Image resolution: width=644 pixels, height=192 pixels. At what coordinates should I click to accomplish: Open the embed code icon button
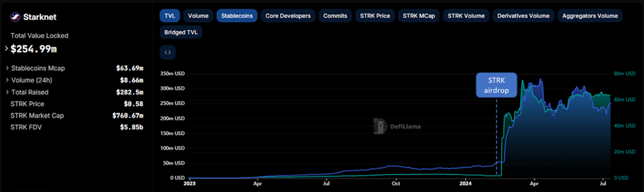pyautogui.click(x=168, y=52)
